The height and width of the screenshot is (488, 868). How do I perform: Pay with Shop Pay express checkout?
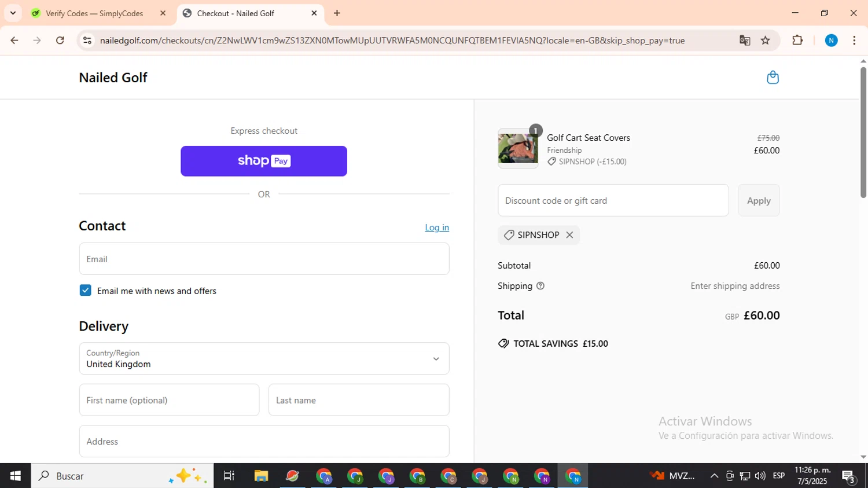[x=264, y=161]
